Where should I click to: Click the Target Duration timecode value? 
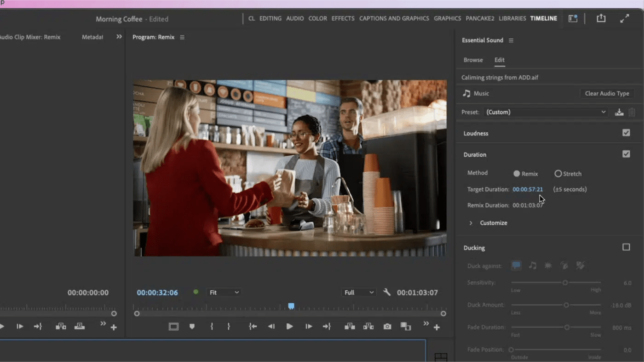pyautogui.click(x=528, y=189)
